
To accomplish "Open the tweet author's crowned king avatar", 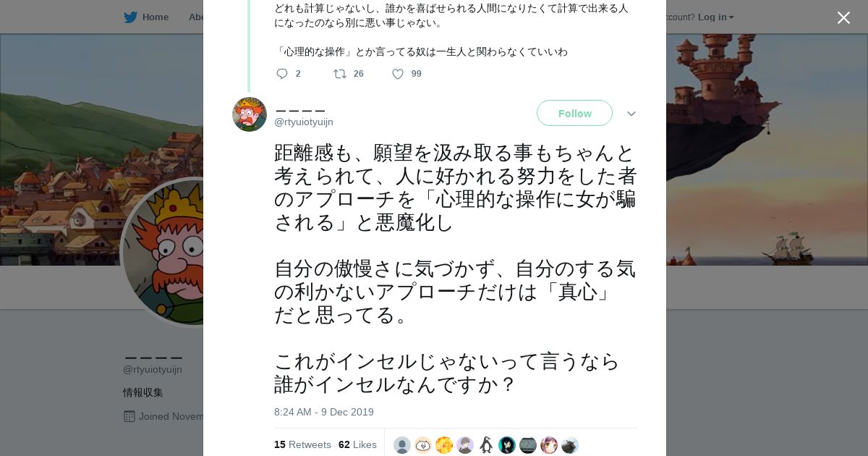I will click(x=250, y=114).
